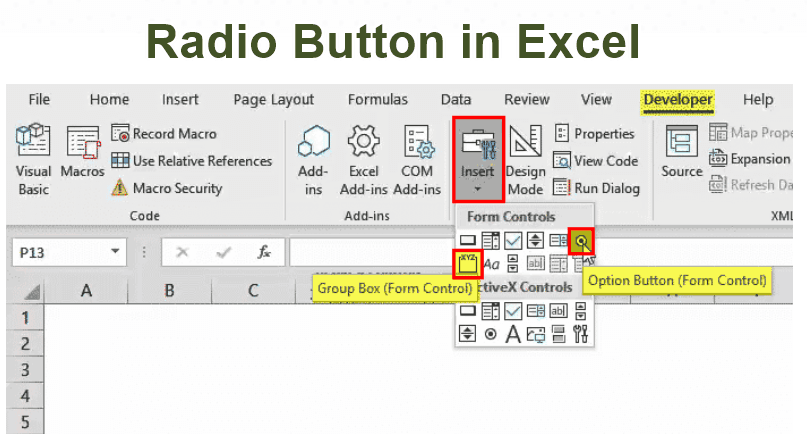
Task: Open More Controls tools icon
Action: [x=581, y=334]
